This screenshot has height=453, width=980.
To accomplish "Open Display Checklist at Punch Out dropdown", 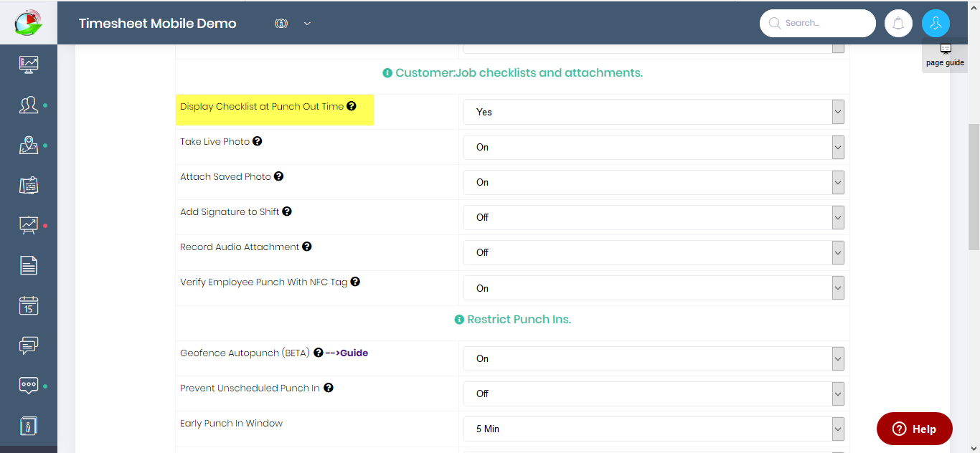I will (654, 112).
